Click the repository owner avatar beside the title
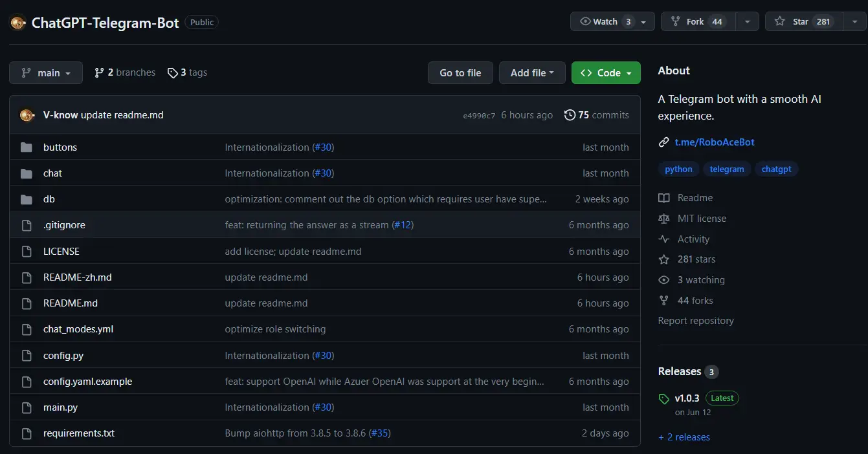This screenshot has width=868, height=454. click(17, 23)
